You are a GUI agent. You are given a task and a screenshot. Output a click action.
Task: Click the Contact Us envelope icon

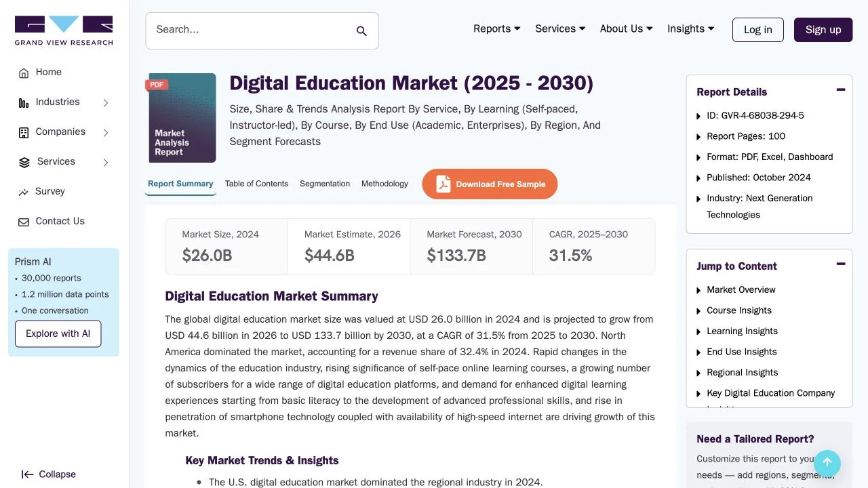[x=24, y=222]
